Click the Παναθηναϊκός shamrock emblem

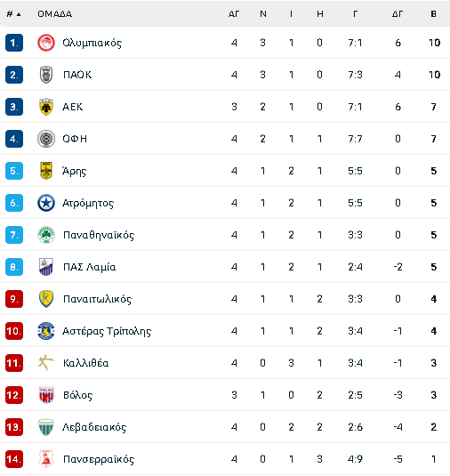tap(46, 235)
